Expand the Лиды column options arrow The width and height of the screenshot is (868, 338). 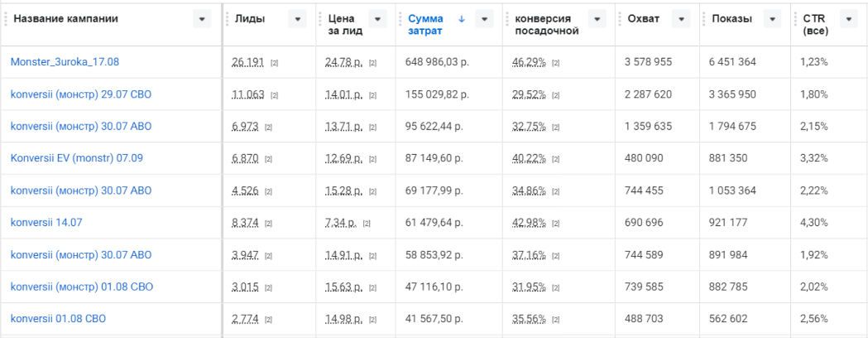[x=297, y=19]
